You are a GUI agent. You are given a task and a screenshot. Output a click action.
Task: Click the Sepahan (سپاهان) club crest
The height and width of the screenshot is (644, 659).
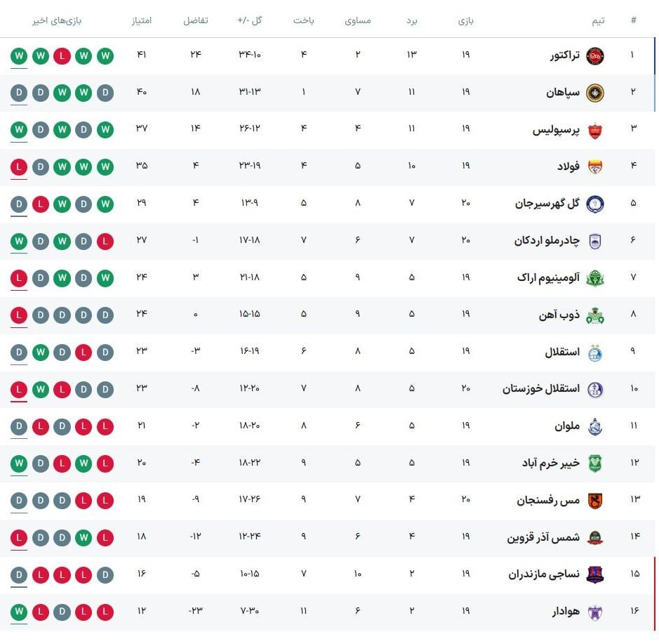tap(594, 93)
